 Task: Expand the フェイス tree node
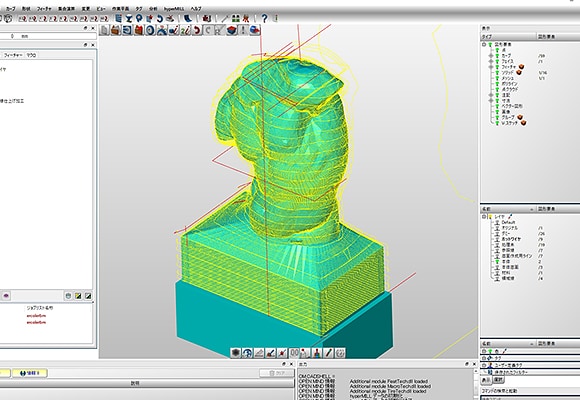coord(491,61)
